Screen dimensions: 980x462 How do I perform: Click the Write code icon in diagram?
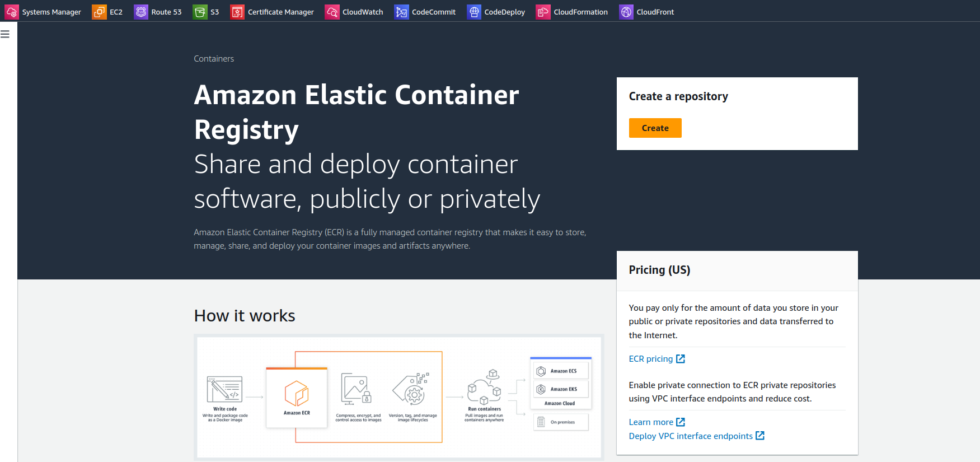pos(224,390)
